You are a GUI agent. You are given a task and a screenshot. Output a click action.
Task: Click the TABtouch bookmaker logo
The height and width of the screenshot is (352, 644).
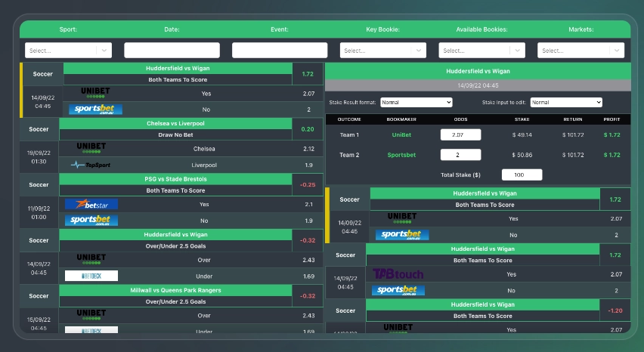click(x=398, y=274)
